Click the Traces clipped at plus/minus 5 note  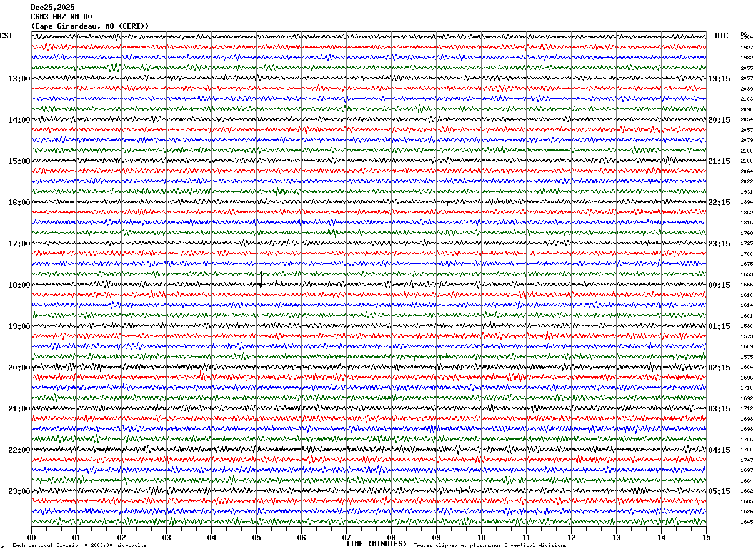pos(490,546)
